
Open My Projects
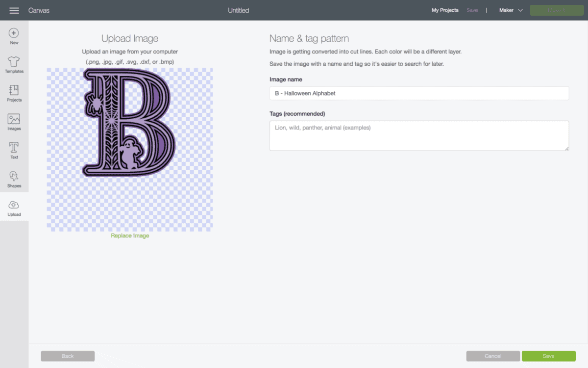click(445, 10)
